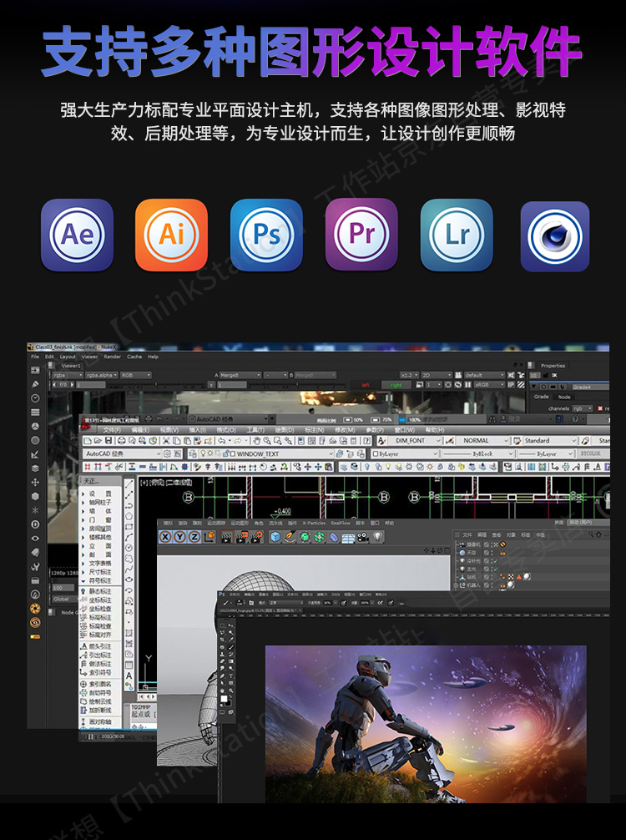
Task: Toggle the X axis lock in Cinema 4D
Action: 167,537
